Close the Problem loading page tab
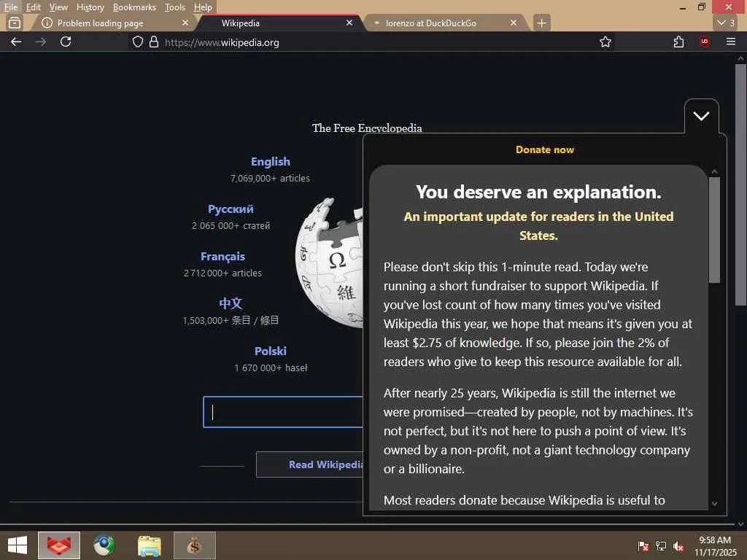This screenshot has height=560, width=747. tap(185, 23)
